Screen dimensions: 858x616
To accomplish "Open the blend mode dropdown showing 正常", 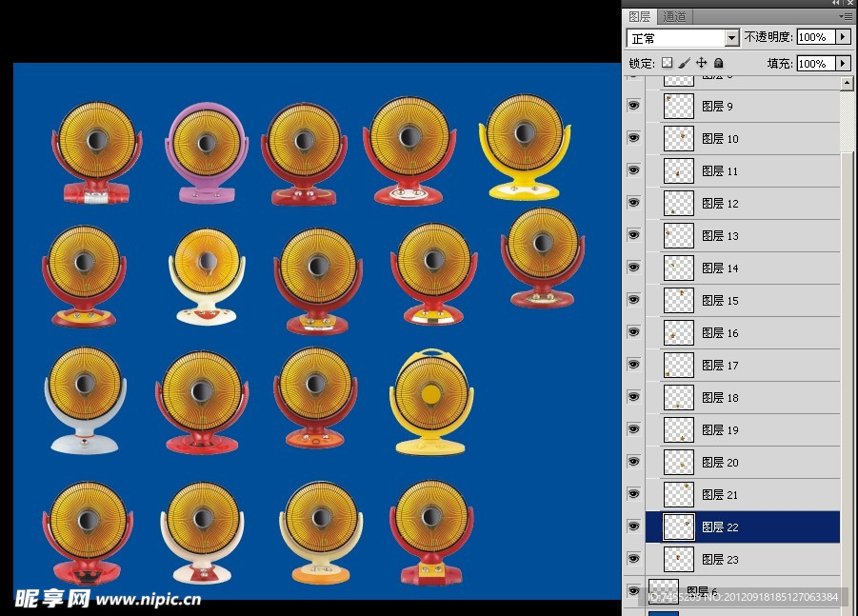I will [x=683, y=38].
